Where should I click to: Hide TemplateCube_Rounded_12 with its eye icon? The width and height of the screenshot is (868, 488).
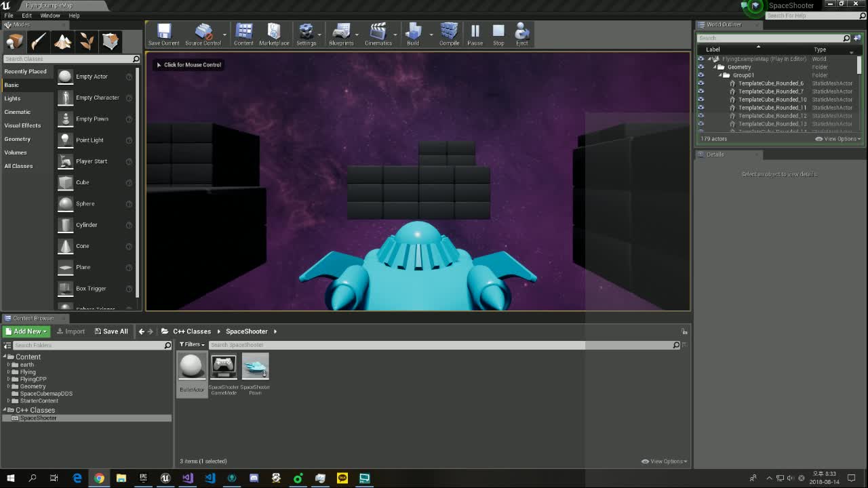(701, 116)
